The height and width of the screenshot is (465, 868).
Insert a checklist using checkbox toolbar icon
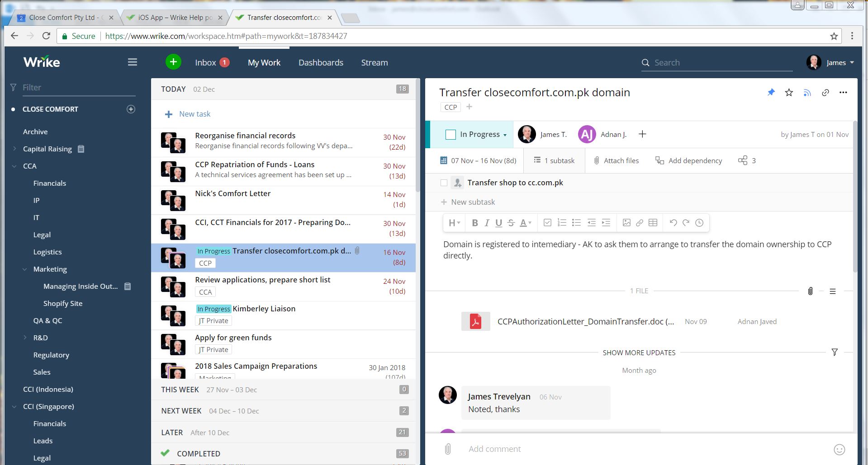point(547,222)
